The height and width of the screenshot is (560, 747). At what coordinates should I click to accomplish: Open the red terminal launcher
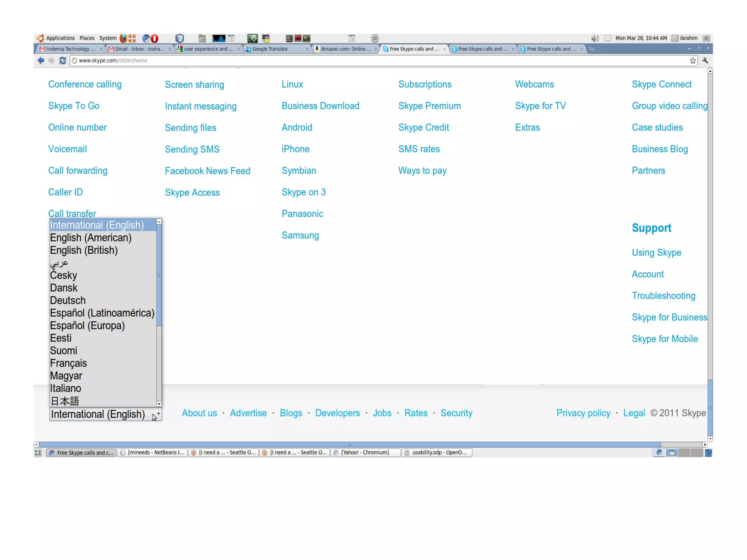click(x=298, y=38)
